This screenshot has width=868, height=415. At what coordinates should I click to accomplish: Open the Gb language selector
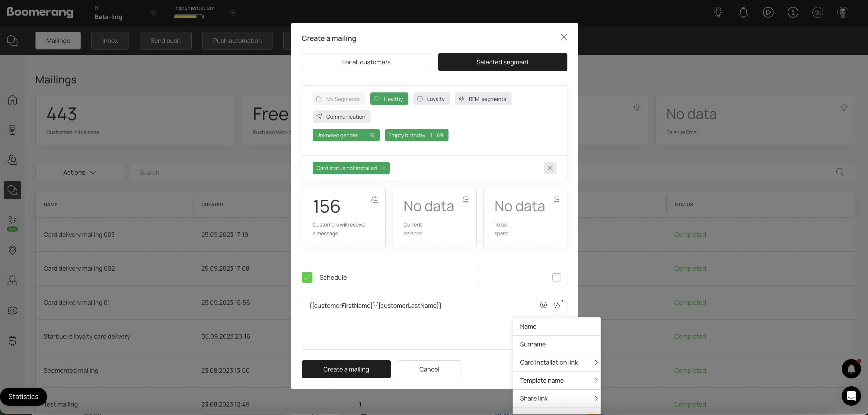pyautogui.click(x=818, y=12)
